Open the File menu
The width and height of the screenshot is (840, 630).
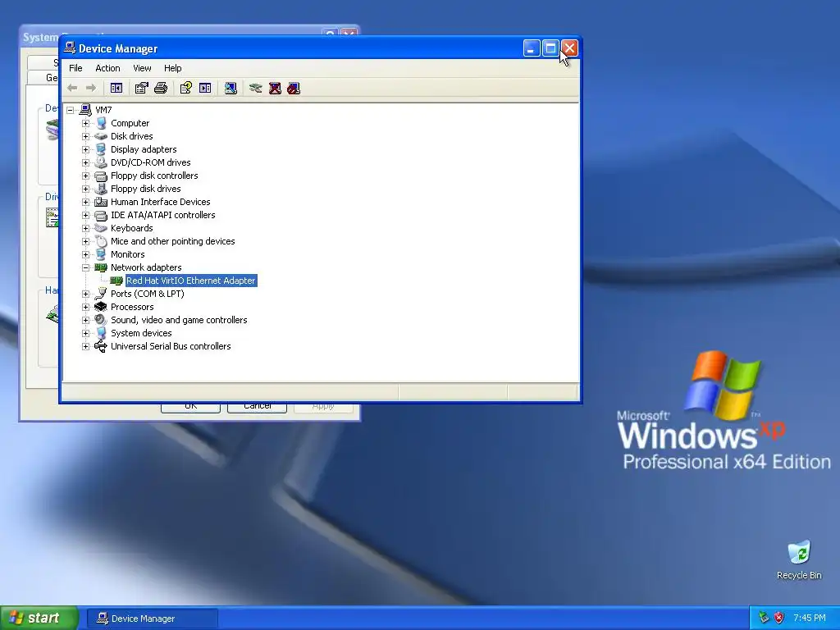coord(75,68)
